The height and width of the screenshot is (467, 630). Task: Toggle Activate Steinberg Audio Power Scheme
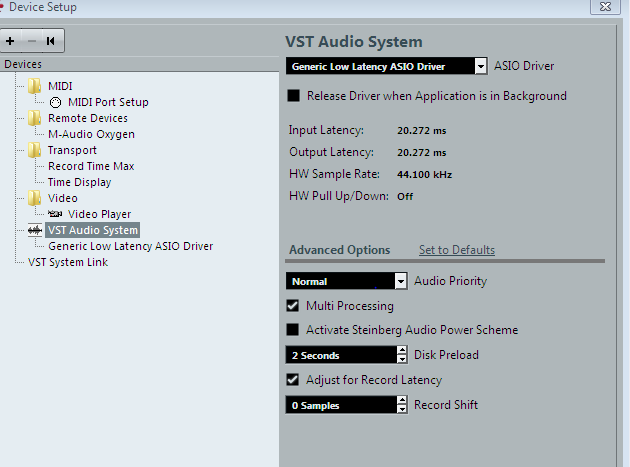point(292,330)
